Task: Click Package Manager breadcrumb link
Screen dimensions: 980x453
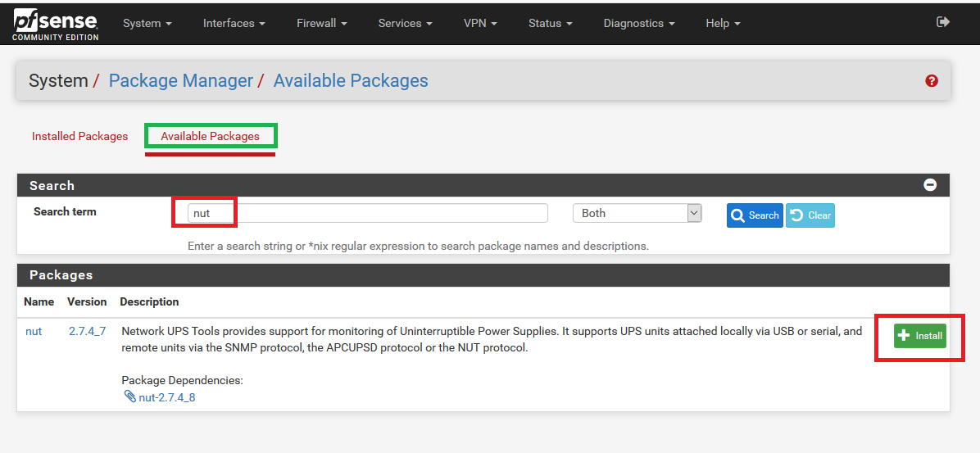Action: point(180,80)
